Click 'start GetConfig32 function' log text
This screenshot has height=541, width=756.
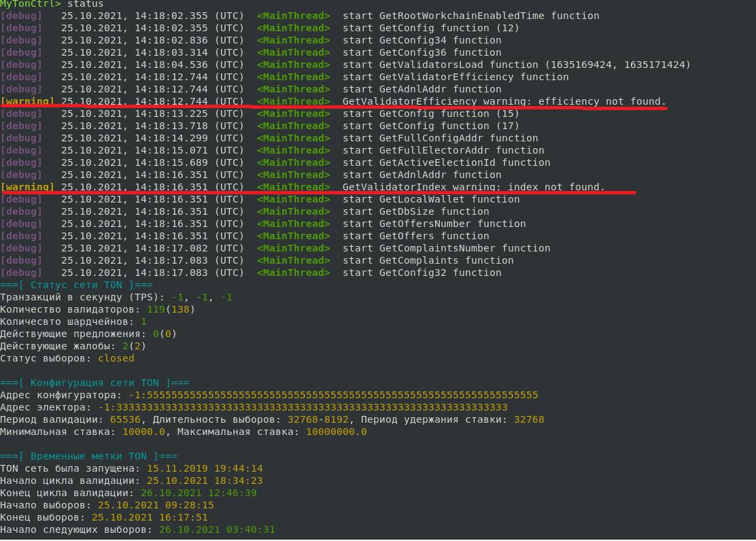coord(422,273)
